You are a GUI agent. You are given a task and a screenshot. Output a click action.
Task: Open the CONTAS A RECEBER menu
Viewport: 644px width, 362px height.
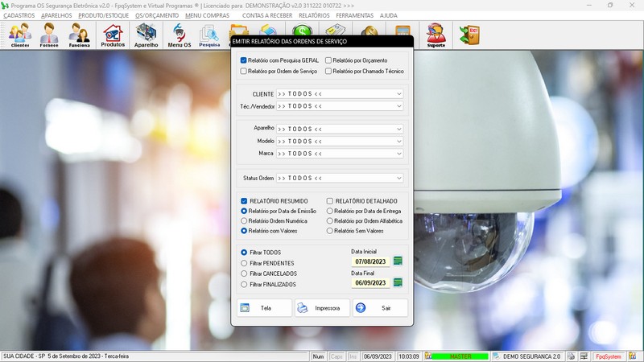click(x=267, y=15)
